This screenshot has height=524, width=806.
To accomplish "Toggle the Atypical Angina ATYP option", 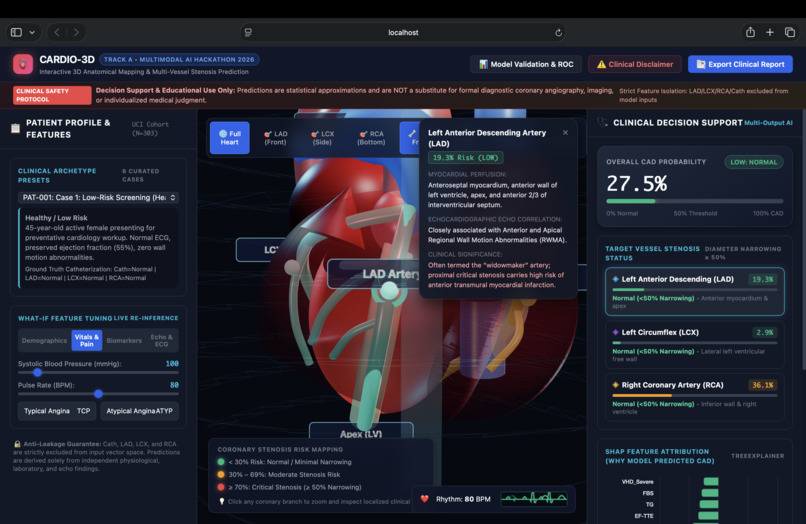I will pyautogui.click(x=139, y=411).
